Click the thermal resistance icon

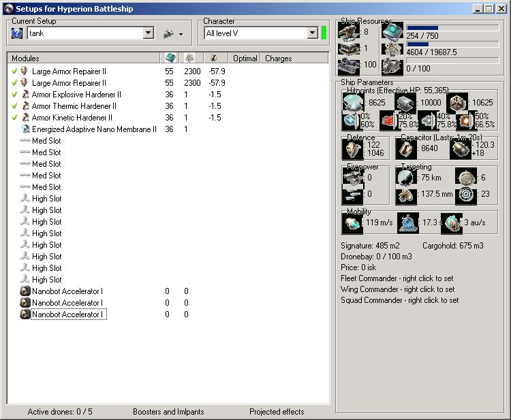(389, 120)
